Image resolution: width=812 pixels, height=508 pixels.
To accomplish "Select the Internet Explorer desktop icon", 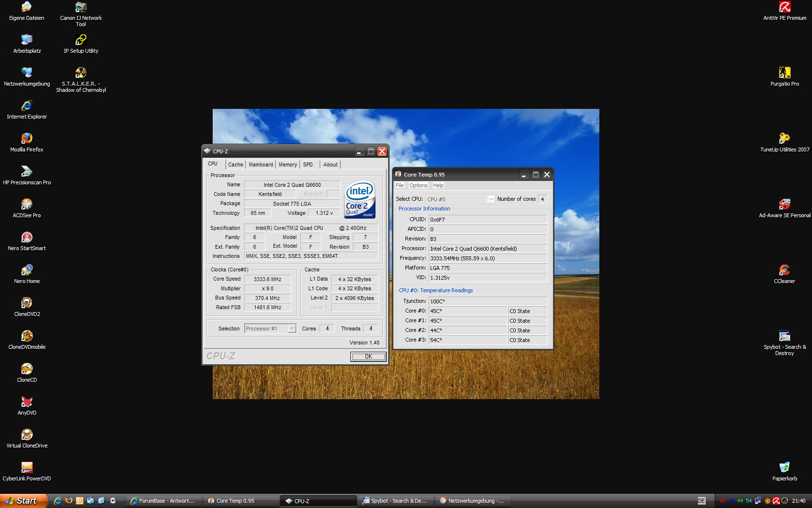I will (x=27, y=105).
